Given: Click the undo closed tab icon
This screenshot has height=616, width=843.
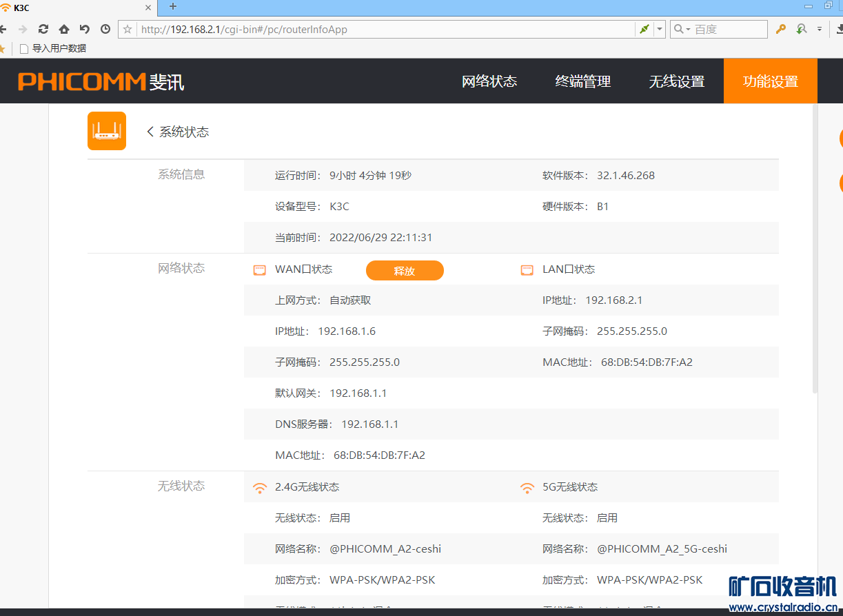Looking at the screenshot, I should pyautogui.click(x=85, y=29).
